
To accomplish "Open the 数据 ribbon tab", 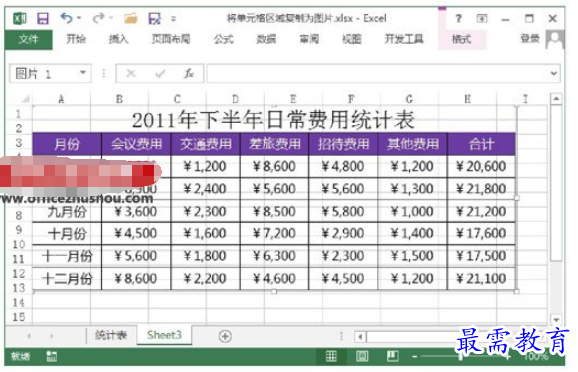I will 266,39.
